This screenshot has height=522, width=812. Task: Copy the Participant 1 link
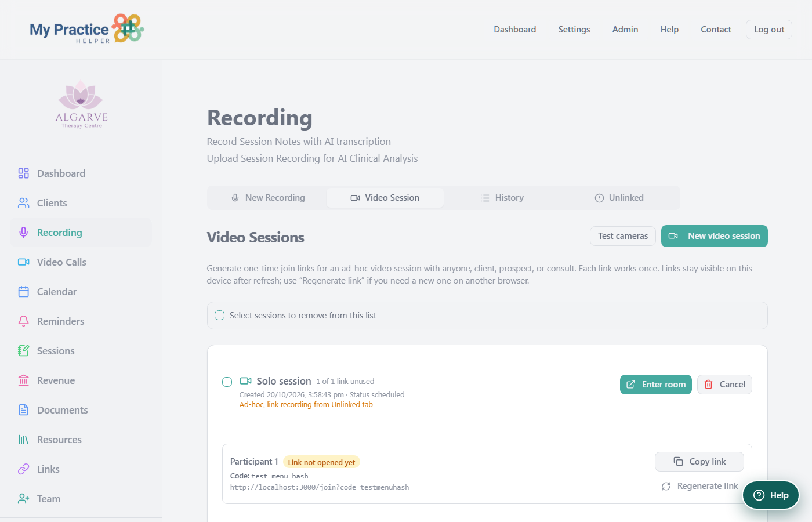[x=699, y=462]
